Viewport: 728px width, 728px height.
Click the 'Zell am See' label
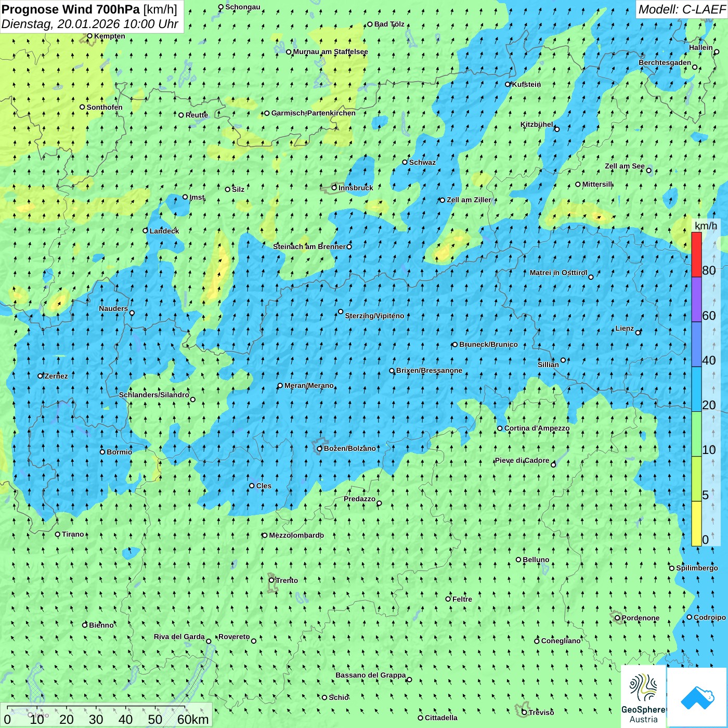coord(625,166)
